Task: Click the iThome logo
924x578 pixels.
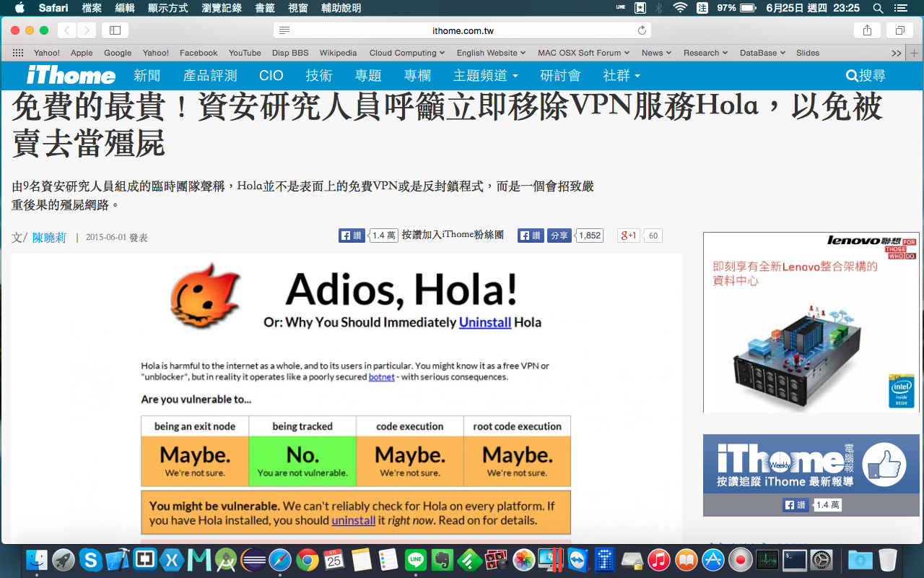Action: click(x=71, y=75)
